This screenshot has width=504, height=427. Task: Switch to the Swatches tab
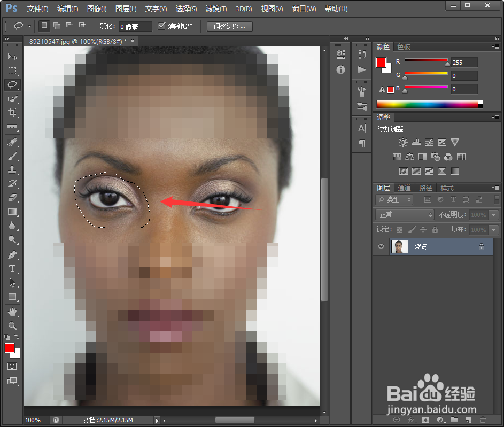pos(404,47)
